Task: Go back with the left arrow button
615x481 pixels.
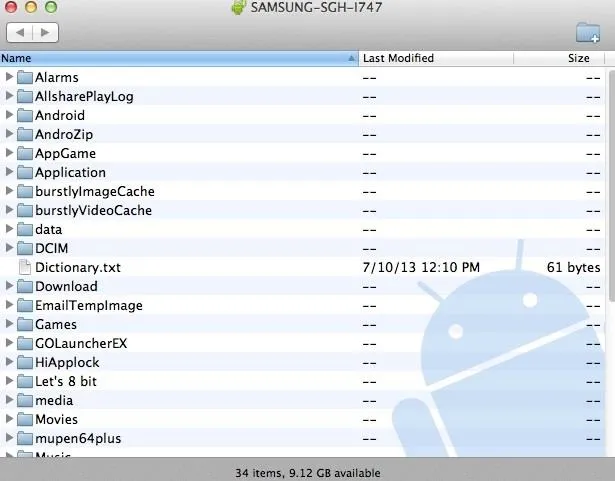Action: tap(20, 32)
